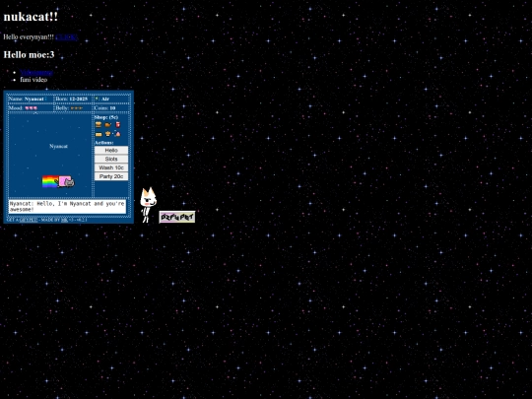The height and width of the screenshot is (399, 532).
Task: Open the first blue link in the bullet list
Action: [36, 72]
